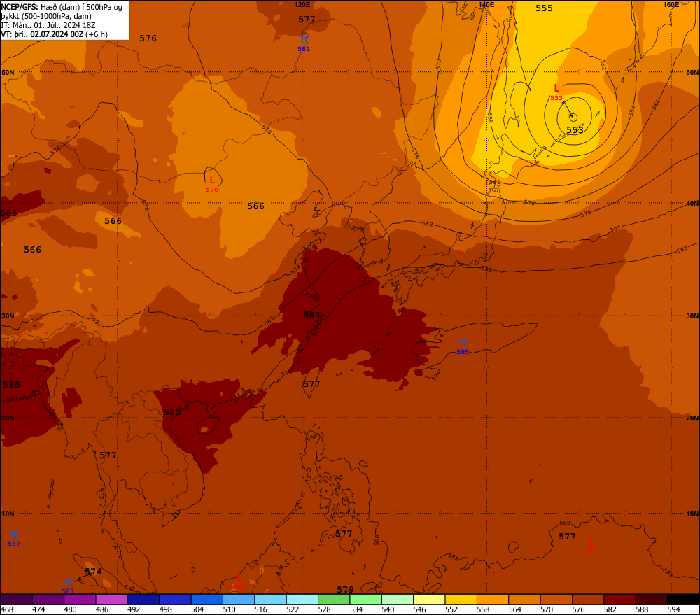Click the black swatch after 594
Screen dimensions: 700x615
click(683, 599)
